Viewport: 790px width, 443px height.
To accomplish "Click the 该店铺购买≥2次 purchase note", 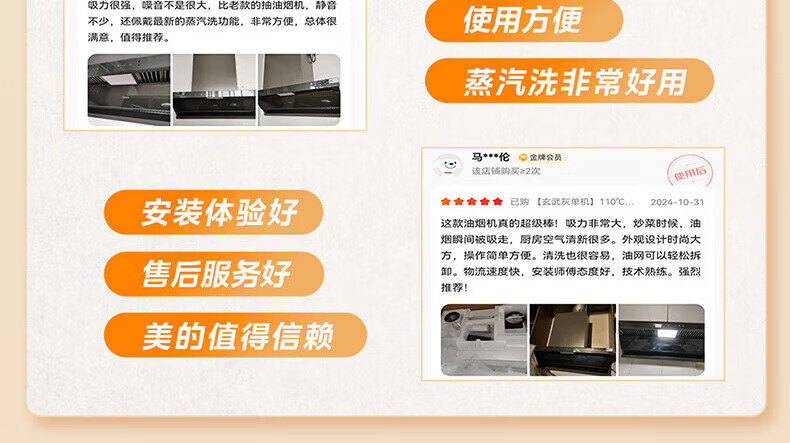I will pyautogui.click(x=506, y=171).
